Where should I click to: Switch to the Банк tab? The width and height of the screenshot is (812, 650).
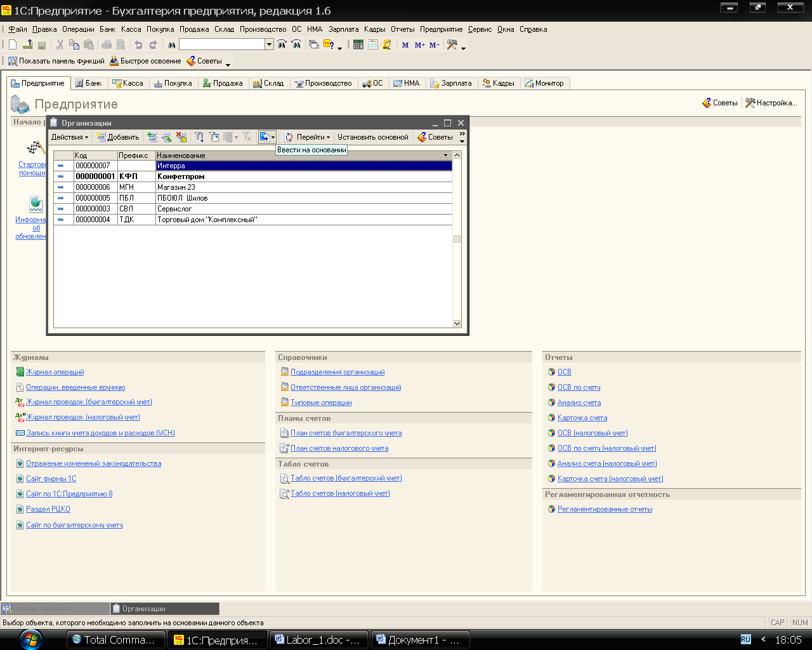88,83
